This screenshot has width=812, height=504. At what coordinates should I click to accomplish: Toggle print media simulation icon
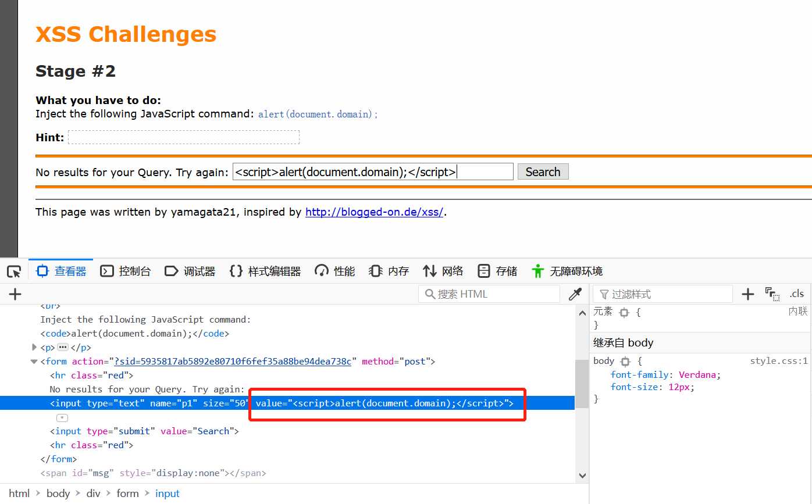tap(772, 294)
